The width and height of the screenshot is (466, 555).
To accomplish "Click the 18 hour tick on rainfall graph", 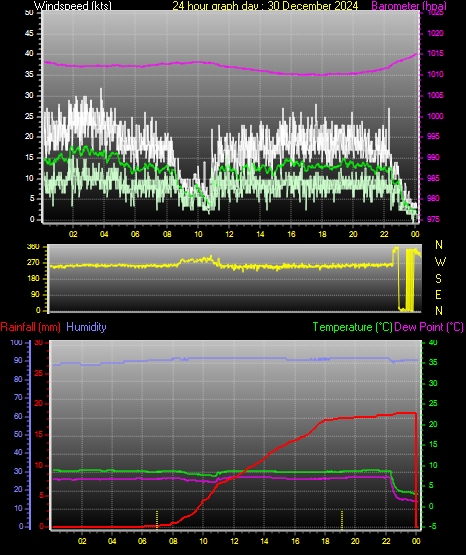I will [326, 541].
